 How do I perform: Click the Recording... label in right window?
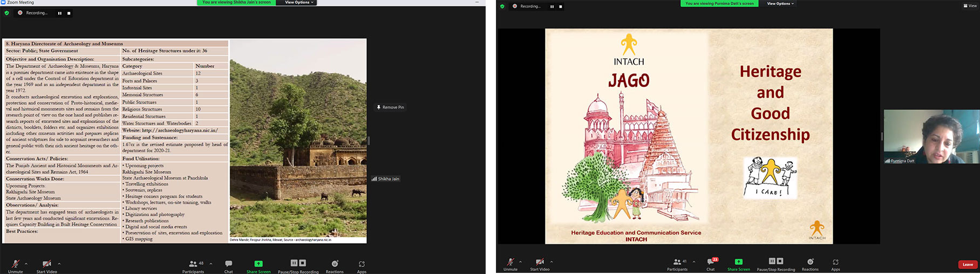tap(530, 6)
